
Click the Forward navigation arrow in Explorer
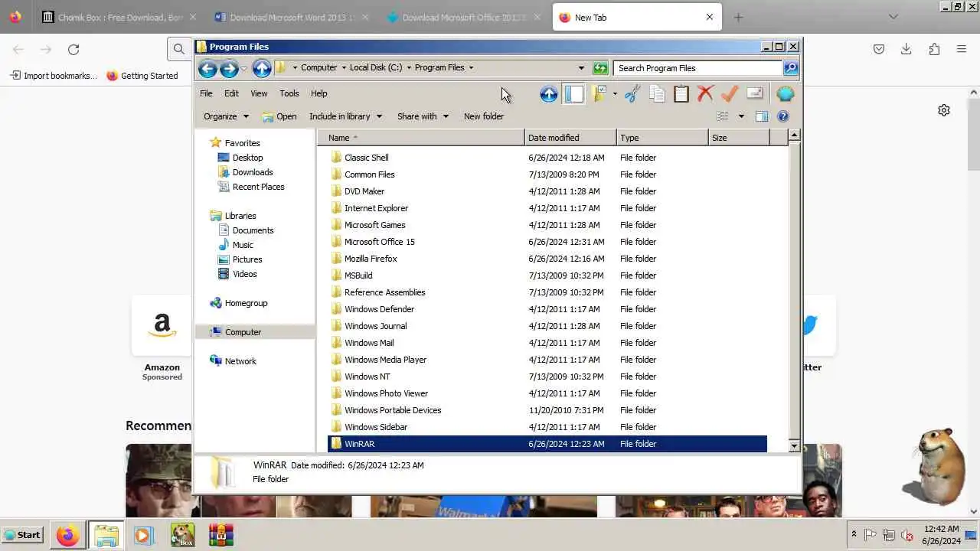(x=228, y=68)
